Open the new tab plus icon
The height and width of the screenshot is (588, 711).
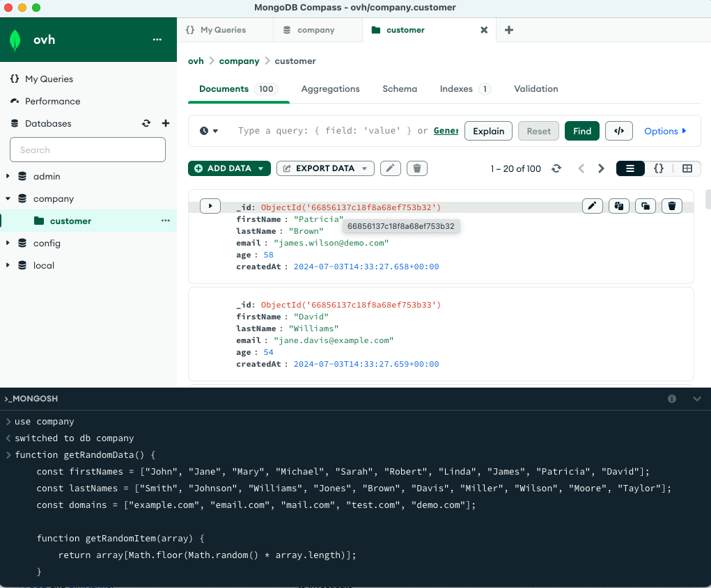(x=508, y=30)
